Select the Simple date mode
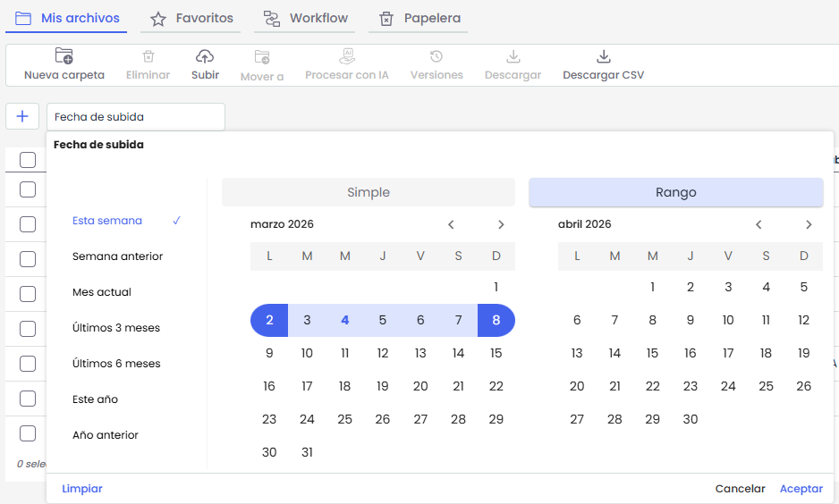 pyautogui.click(x=368, y=192)
